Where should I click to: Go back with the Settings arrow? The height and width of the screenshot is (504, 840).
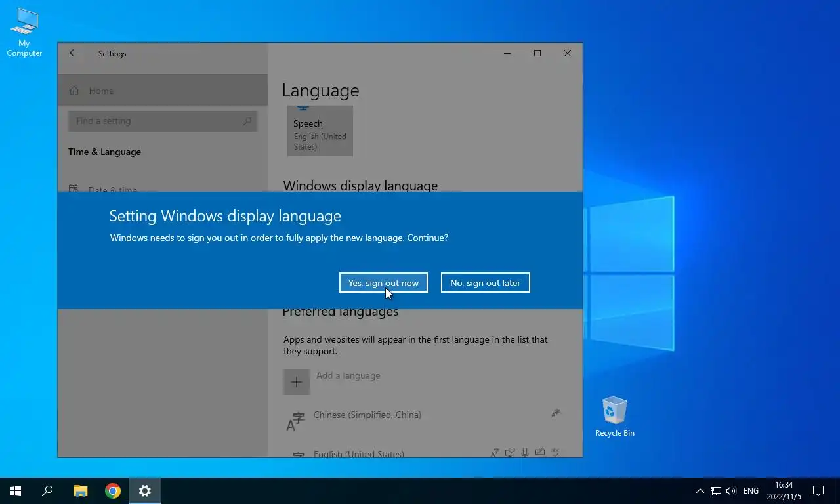point(73,53)
